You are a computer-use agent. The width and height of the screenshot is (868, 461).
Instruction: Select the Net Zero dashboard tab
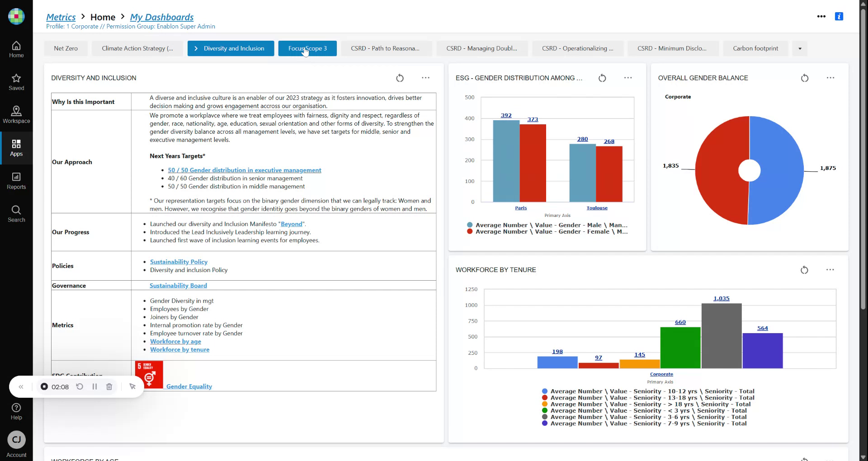[x=66, y=49]
